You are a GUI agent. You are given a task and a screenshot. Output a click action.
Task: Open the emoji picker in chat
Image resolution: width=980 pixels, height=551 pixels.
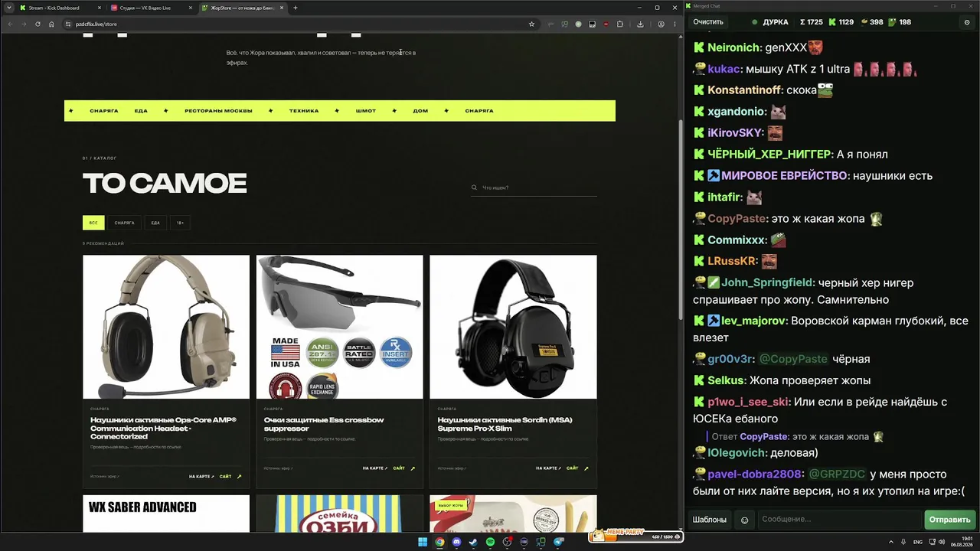tap(744, 520)
